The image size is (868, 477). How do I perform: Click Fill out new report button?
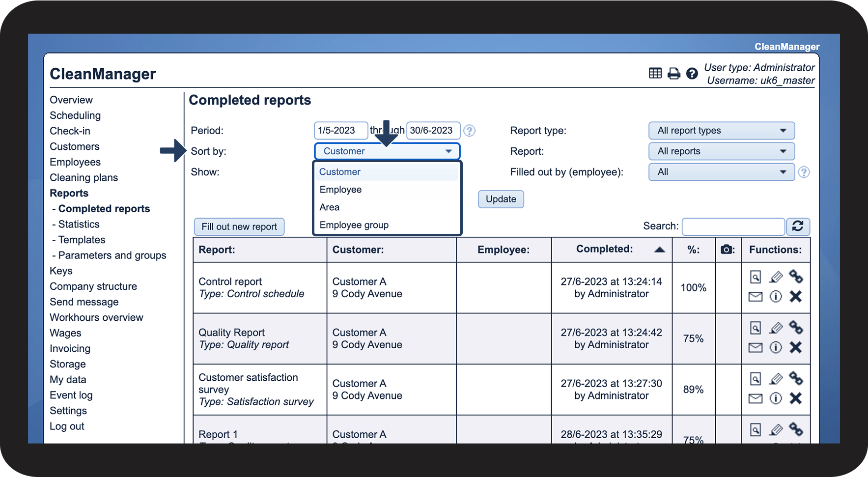coord(239,226)
